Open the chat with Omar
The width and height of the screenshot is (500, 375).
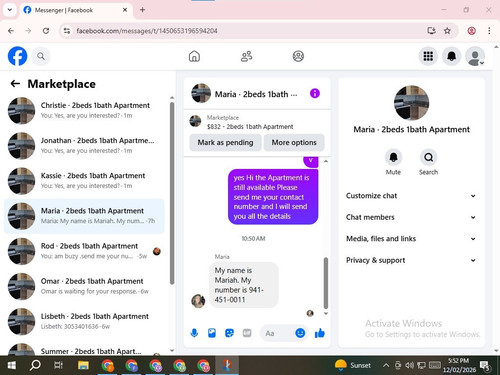tap(84, 286)
